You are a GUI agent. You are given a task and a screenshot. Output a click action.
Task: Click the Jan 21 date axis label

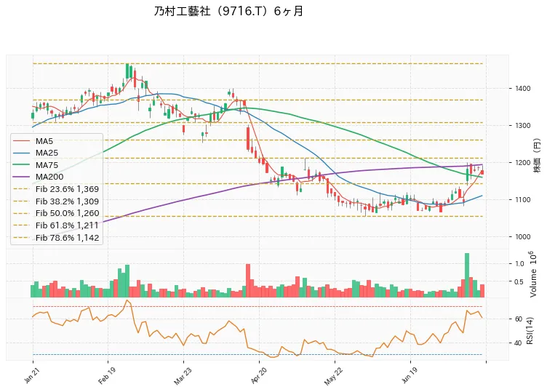31,376
